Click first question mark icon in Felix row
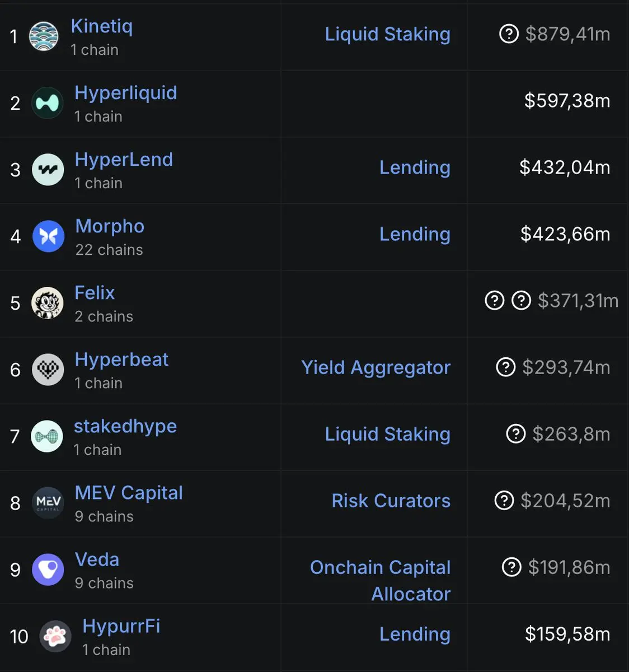This screenshot has height=672, width=629. (495, 301)
